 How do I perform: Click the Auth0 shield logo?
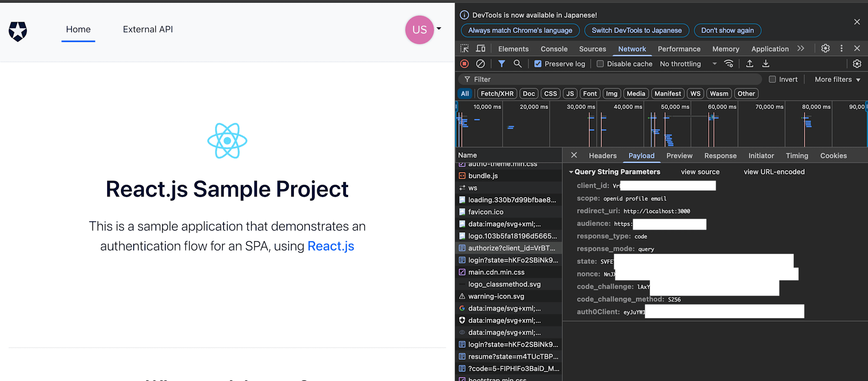(18, 31)
